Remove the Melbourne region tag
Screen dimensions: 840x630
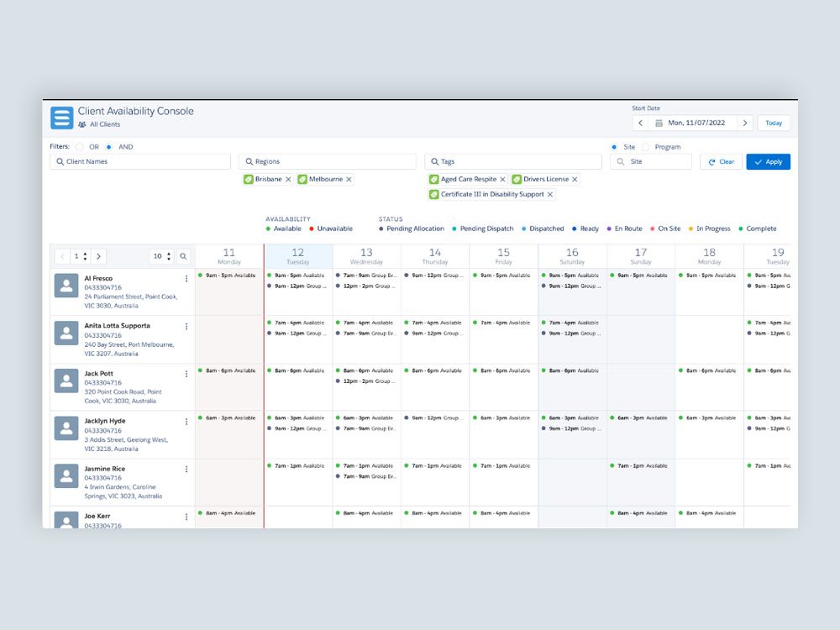click(x=349, y=180)
